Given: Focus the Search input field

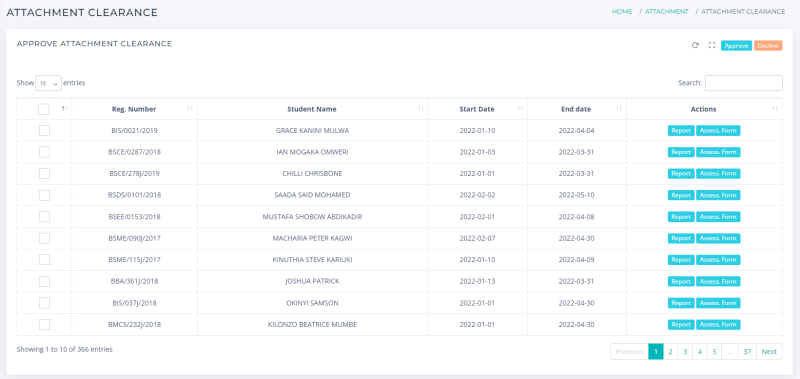Looking at the screenshot, I should [x=743, y=83].
